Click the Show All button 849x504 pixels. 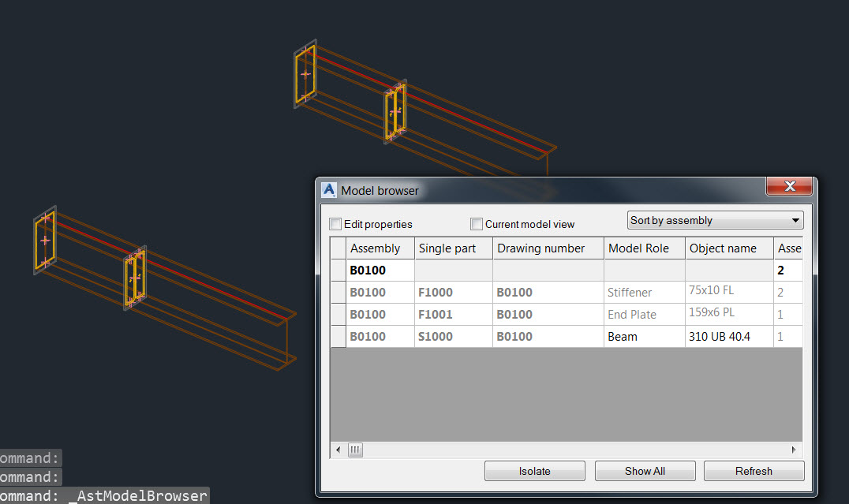tap(645, 471)
